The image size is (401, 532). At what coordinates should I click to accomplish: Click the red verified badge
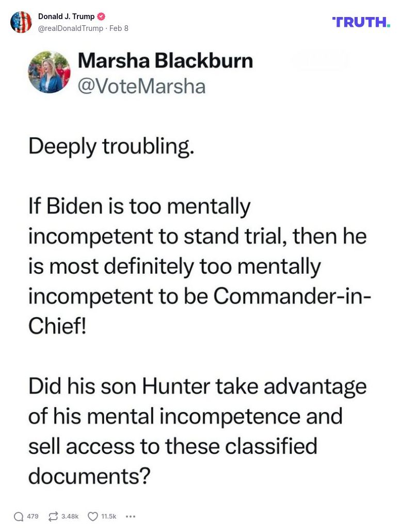point(101,16)
